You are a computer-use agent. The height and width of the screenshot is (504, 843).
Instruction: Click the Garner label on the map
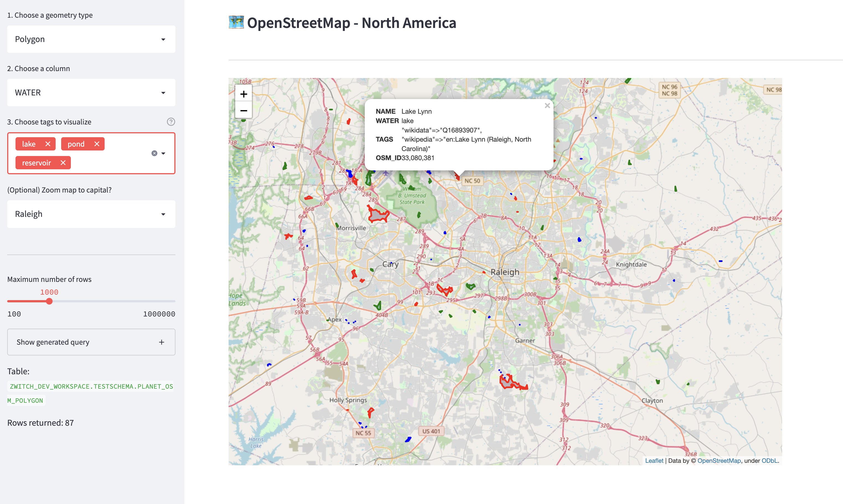coord(525,341)
